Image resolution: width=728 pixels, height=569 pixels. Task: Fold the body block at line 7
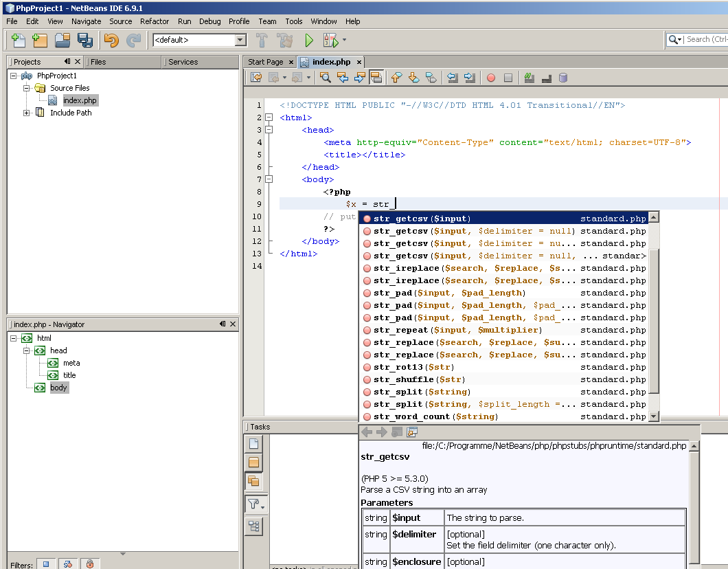(269, 179)
